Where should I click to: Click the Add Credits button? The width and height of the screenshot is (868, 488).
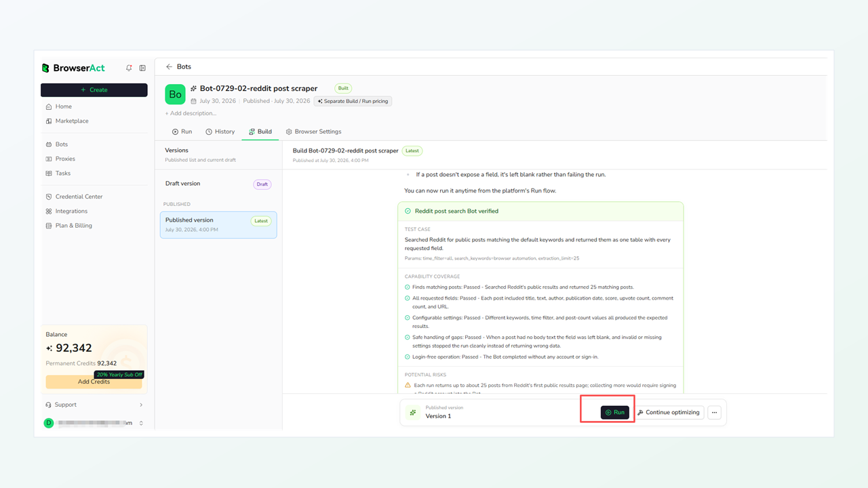tap(94, 382)
